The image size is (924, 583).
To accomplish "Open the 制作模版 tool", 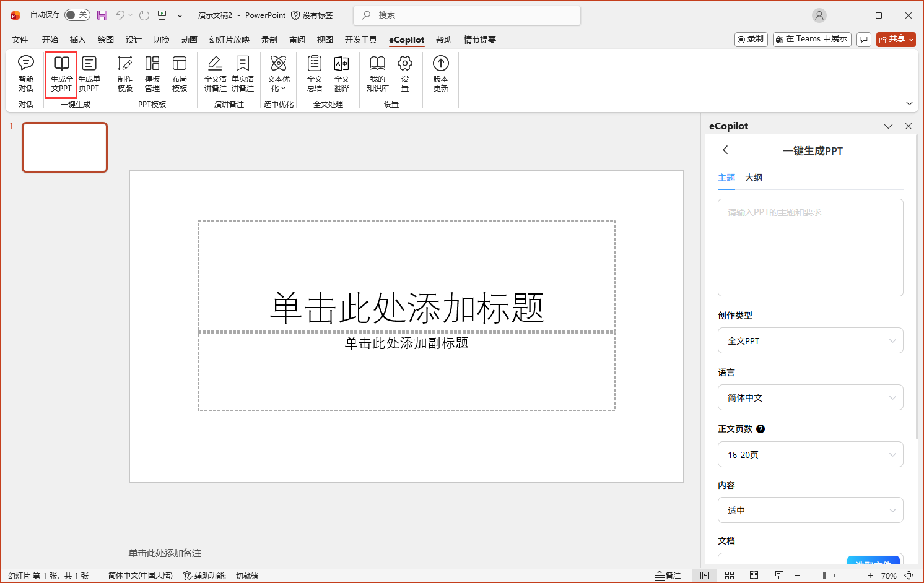I will click(x=124, y=74).
